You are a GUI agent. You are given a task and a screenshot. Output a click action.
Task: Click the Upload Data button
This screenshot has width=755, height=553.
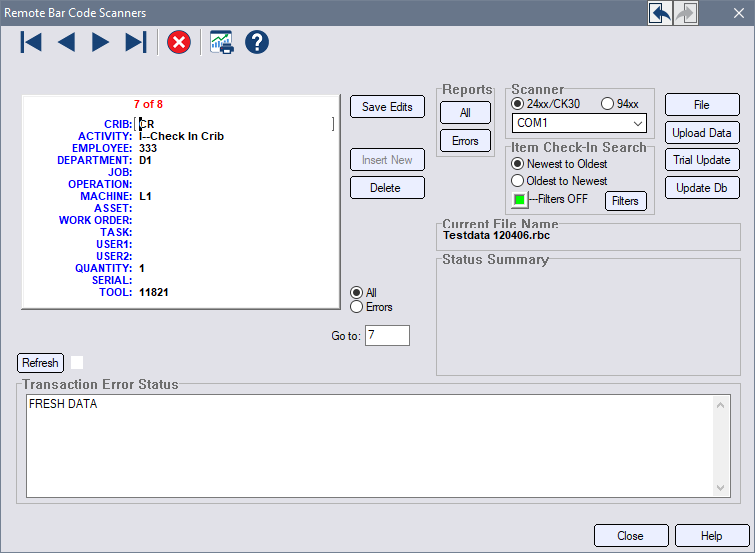click(702, 132)
